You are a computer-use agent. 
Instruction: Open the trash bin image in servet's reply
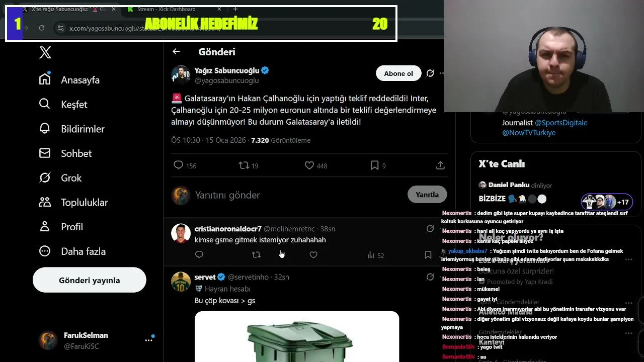(297, 336)
